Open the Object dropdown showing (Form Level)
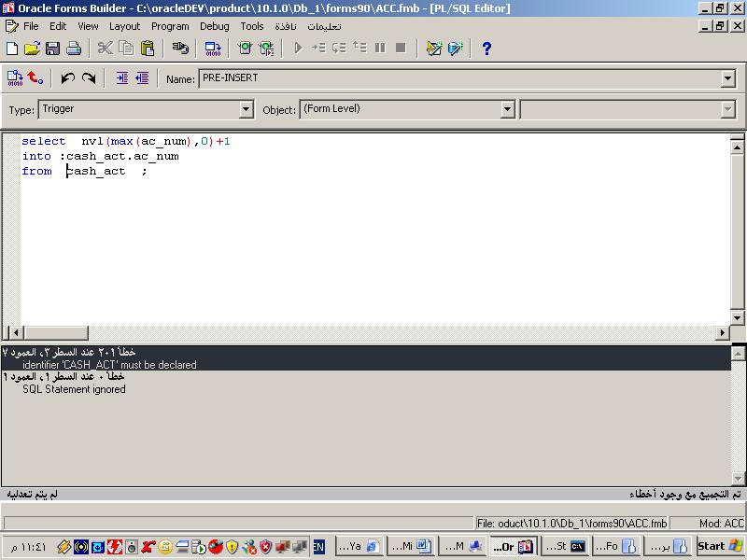The image size is (747, 560). (507, 110)
